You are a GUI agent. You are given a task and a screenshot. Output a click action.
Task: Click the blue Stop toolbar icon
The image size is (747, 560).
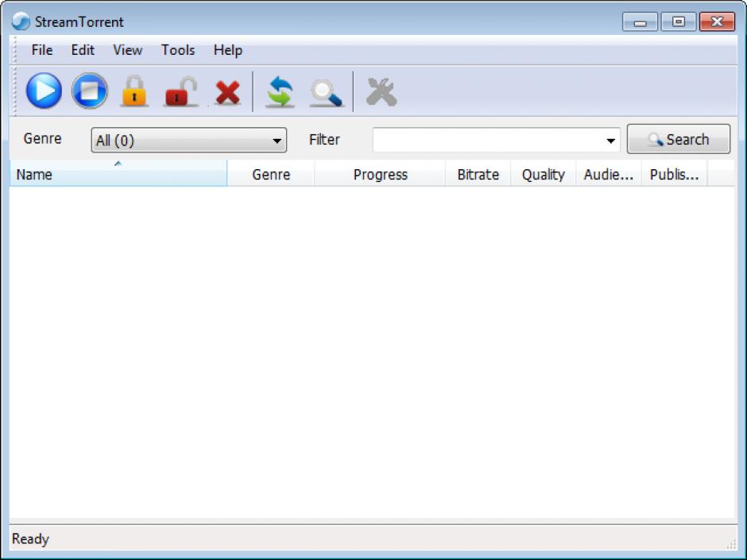point(90,91)
